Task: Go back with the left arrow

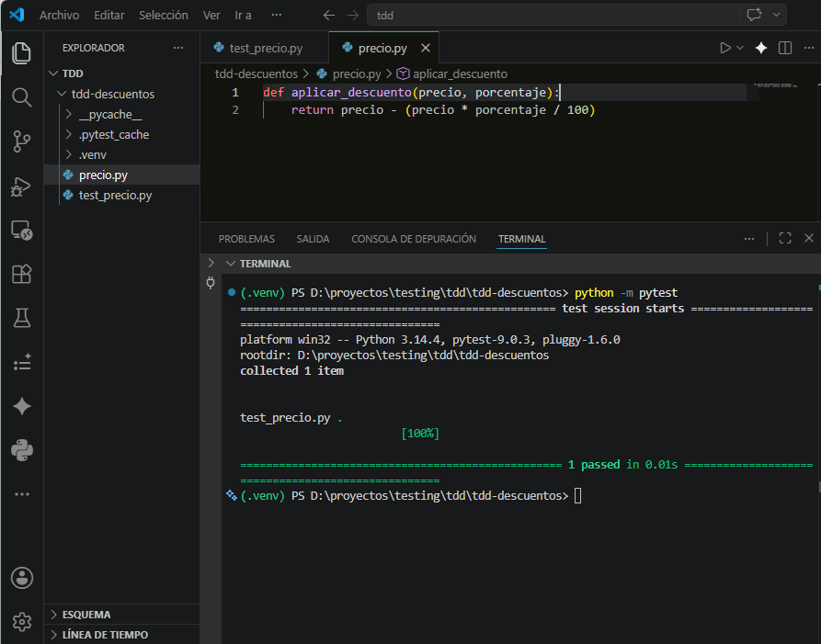Action: (x=329, y=16)
